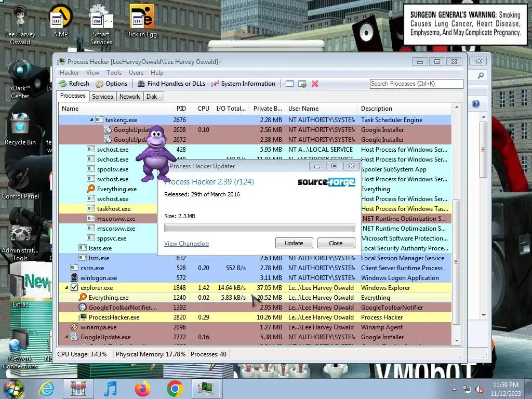Click the Windows Start orb
532x399 pixels.
pyautogui.click(x=14, y=389)
